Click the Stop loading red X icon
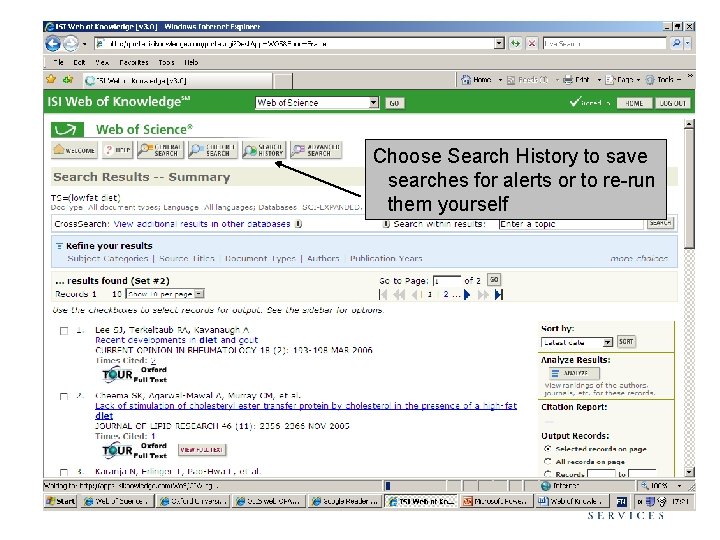720x540 pixels. point(532,44)
